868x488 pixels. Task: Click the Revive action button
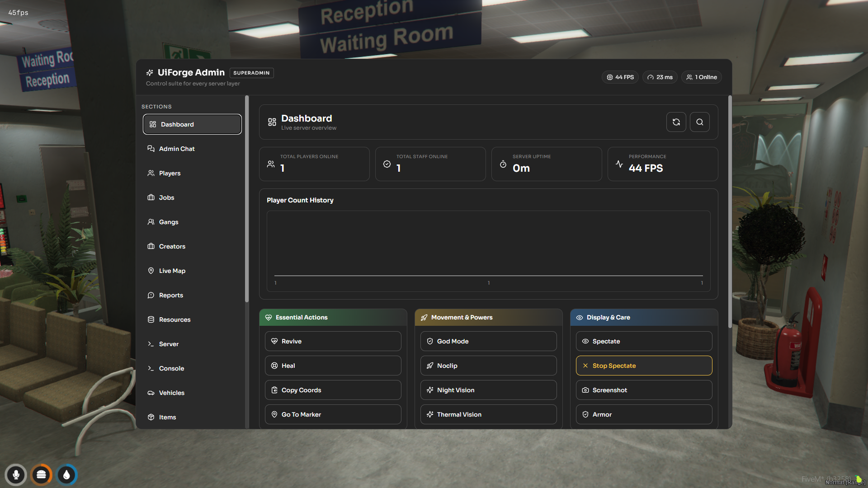click(333, 341)
